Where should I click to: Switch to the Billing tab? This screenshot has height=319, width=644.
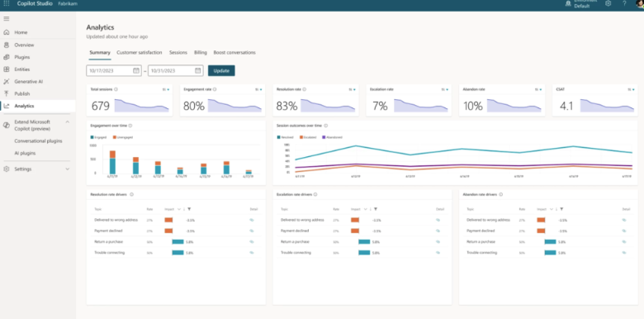pos(201,53)
